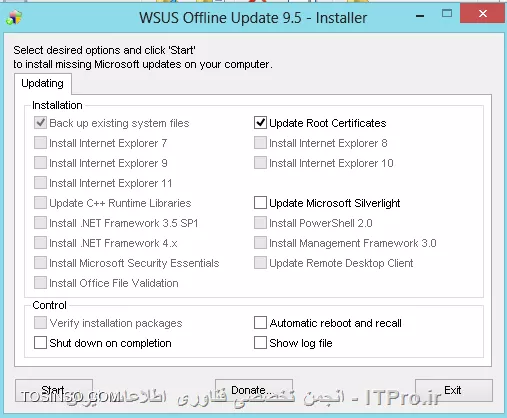Screen dimensions: 507x418
Task: Enable Show log file option
Action: coord(260,343)
